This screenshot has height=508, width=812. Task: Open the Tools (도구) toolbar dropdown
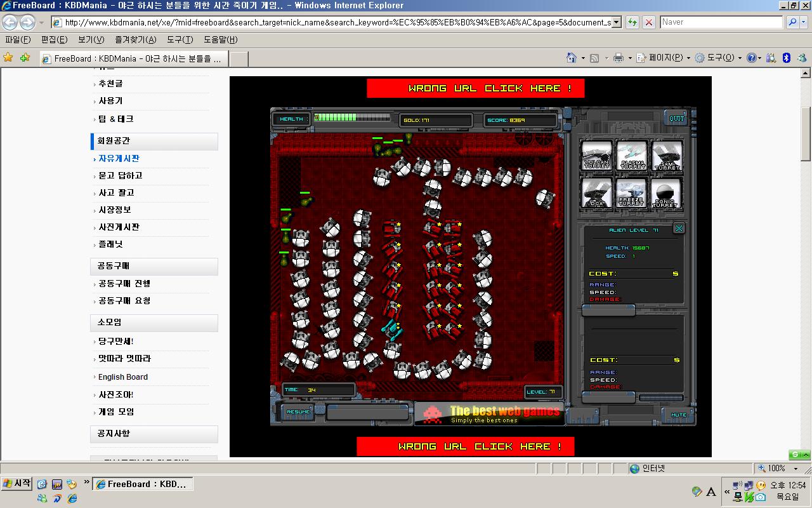click(717, 58)
